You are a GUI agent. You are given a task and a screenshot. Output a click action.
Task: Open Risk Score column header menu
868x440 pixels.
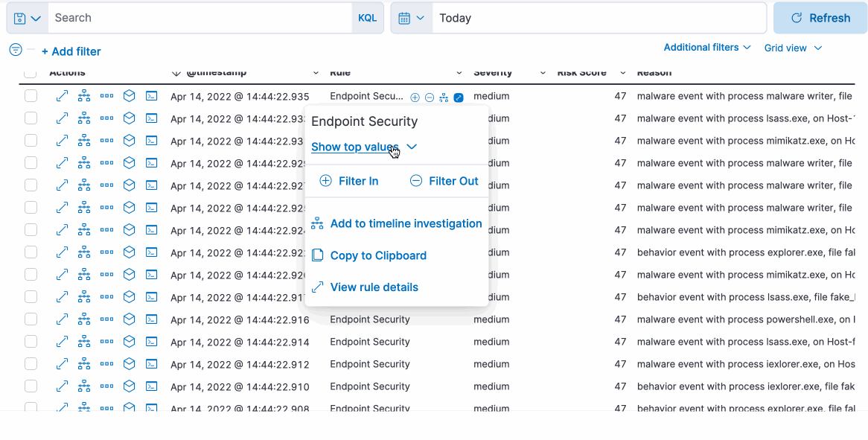click(623, 72)
